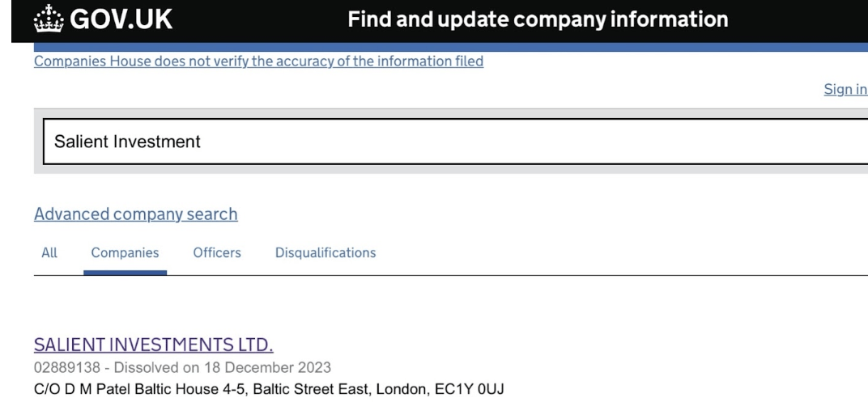Open the Companies House accuracy disclaimer link
The width and height of the screenshot is (868, 419).
click(258, 61)
